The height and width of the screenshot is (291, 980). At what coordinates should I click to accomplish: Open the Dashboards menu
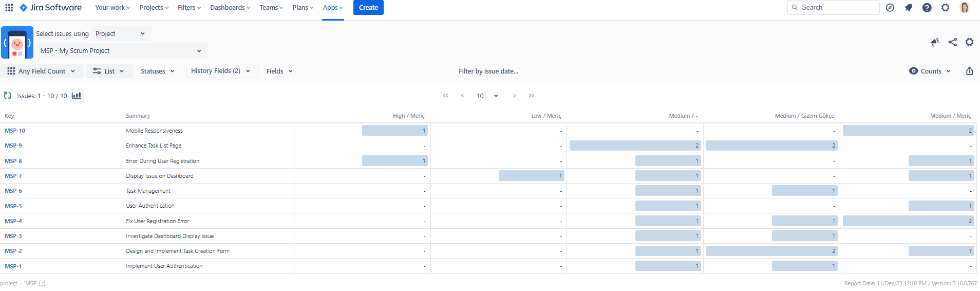point(230,8)
